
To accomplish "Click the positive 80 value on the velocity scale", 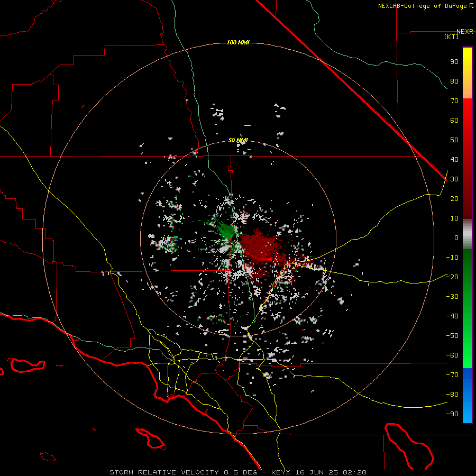I will tap(454, 81).
